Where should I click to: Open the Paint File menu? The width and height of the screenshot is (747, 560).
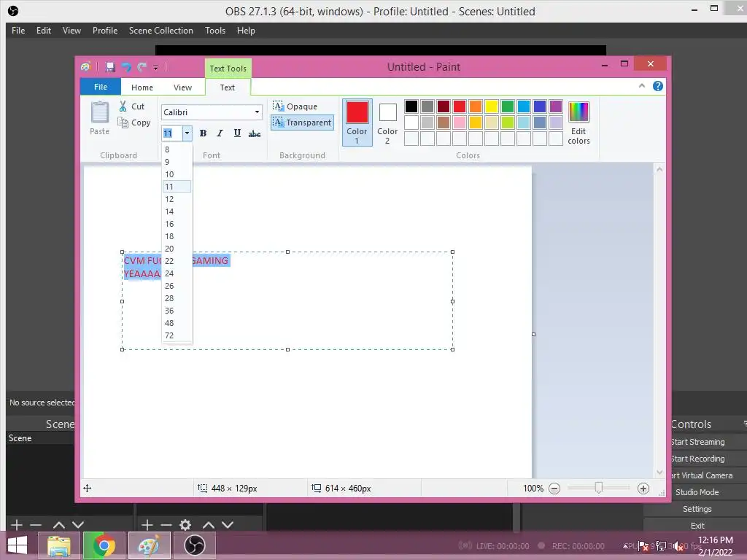[101, 87]
